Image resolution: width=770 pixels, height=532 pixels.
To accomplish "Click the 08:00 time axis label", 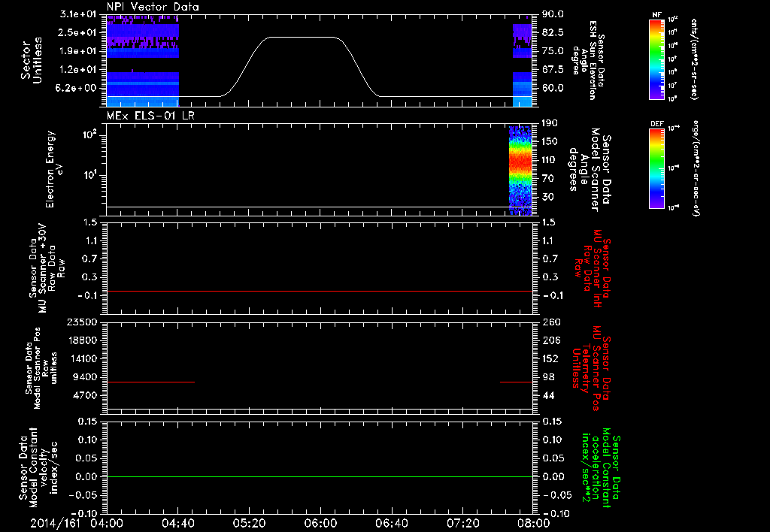I will coord(534,523).
